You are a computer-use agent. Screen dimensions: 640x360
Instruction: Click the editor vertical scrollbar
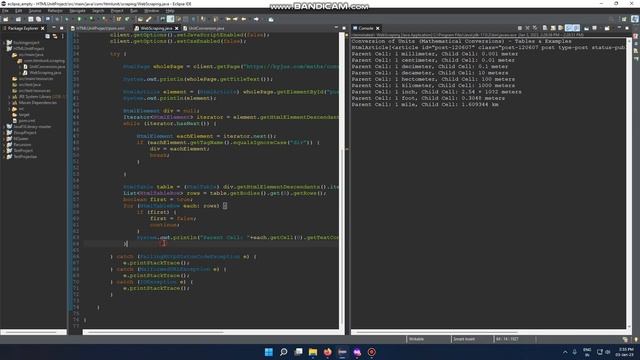click(342, 237)
